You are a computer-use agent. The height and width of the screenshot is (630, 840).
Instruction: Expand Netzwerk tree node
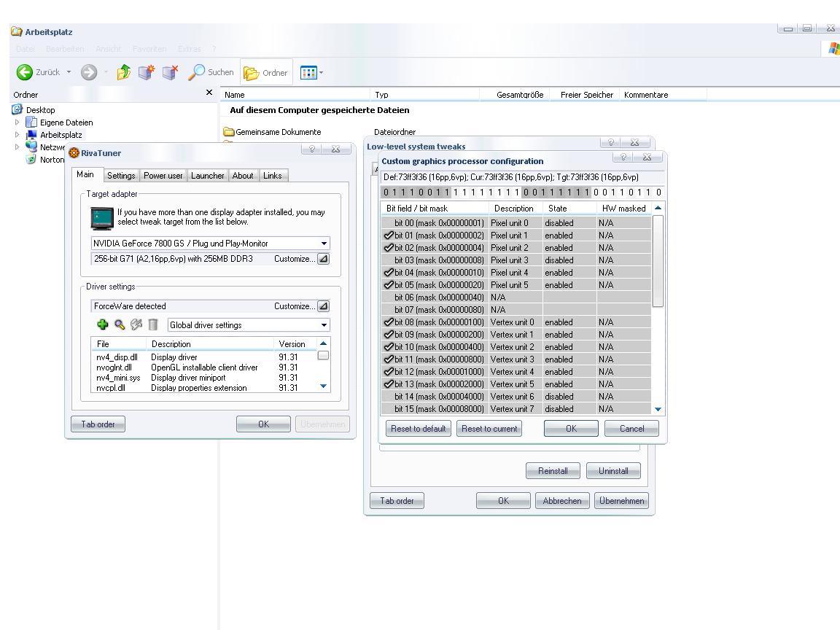pyautogui.click(x=17, y=147)
